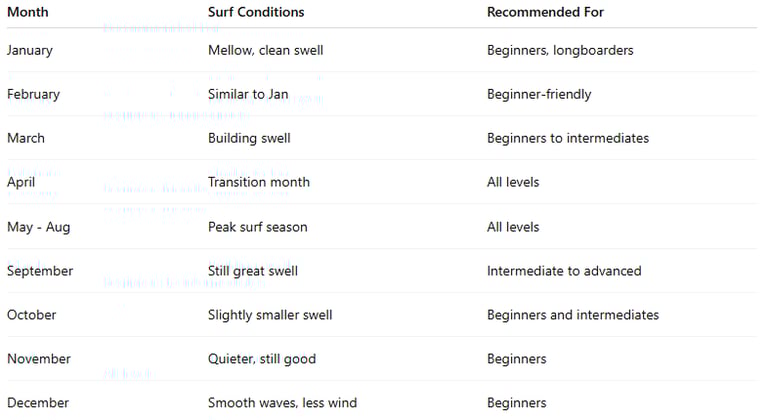Click the Building swell cell
This screenshot has width=768, height=420.
pos(249,138)
